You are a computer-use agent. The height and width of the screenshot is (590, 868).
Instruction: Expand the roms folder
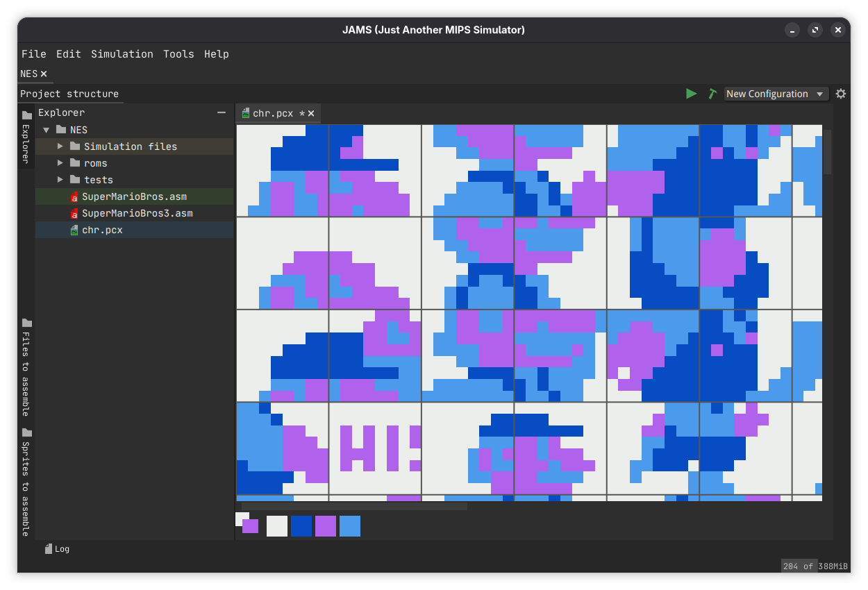[x=60, y=163]
